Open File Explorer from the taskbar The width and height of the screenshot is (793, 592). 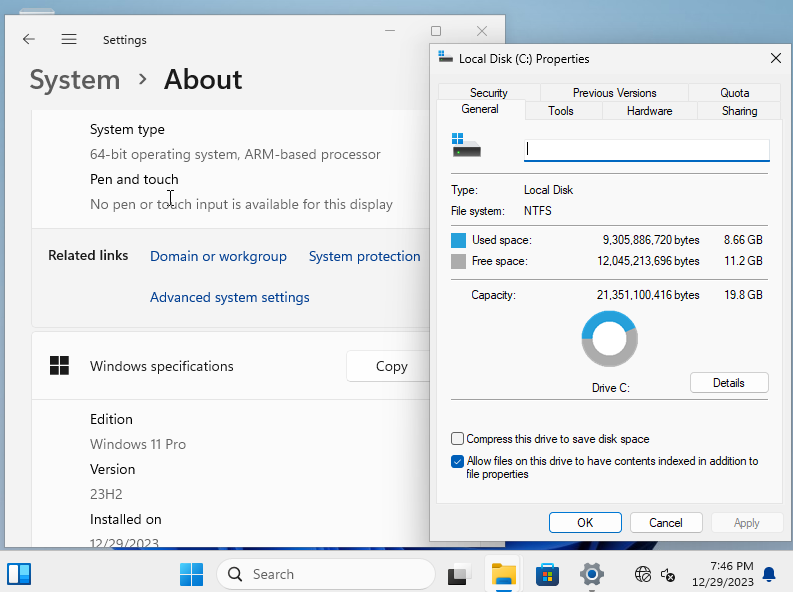[503, 574]
